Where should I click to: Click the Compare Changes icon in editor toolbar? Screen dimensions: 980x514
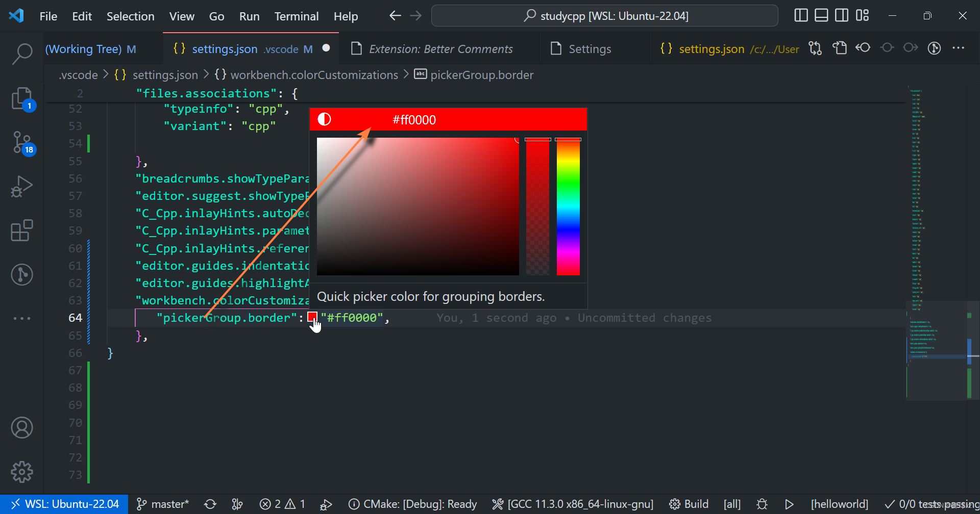(x=815, y=48)
